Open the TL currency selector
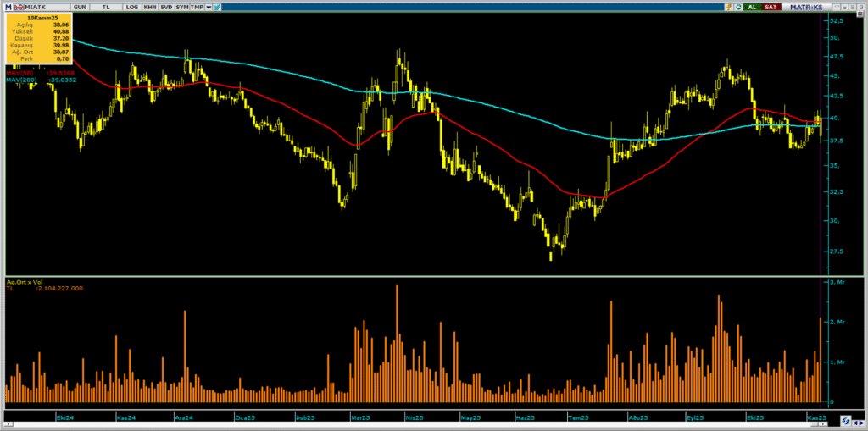 coord(107,7)
